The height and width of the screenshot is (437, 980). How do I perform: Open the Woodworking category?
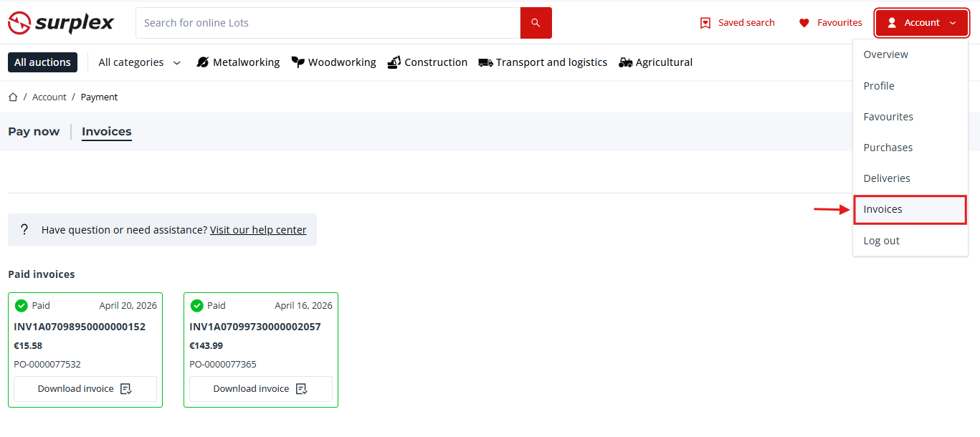click(x=333, y=62)
